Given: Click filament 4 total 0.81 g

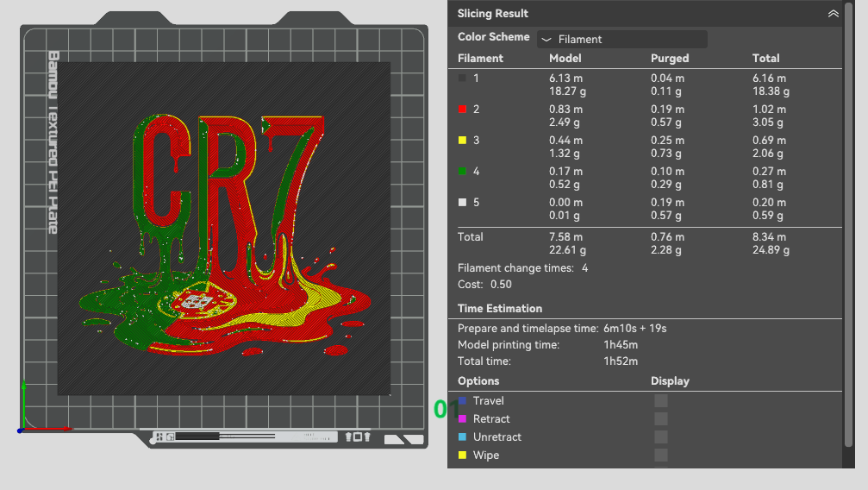Looking at the screenshot, I should [x=767, y=185].
